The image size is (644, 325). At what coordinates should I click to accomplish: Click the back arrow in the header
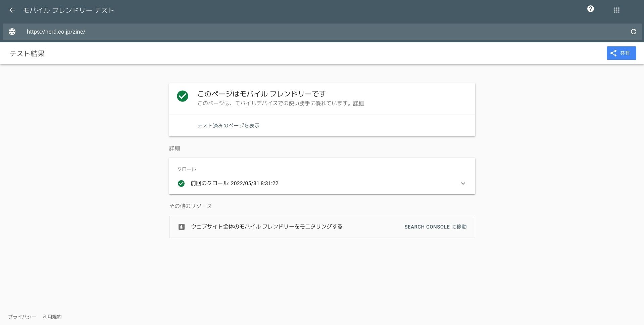point(12,10)
